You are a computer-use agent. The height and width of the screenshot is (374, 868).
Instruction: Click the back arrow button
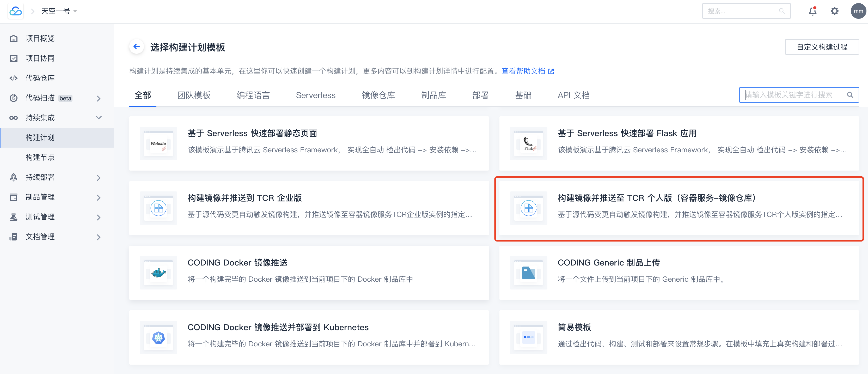click(x=137, y=46)
